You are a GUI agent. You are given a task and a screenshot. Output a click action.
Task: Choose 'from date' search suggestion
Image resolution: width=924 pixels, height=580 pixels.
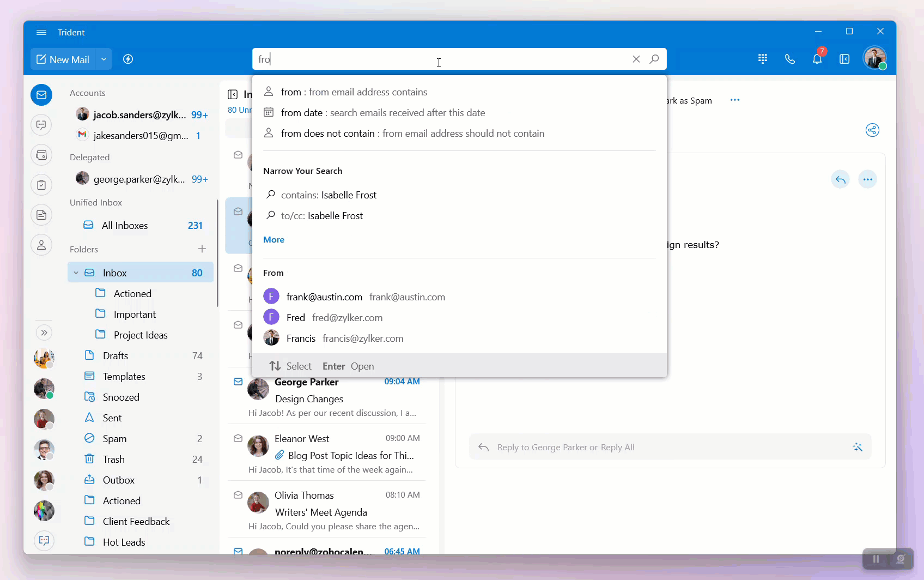click(459, 113)
